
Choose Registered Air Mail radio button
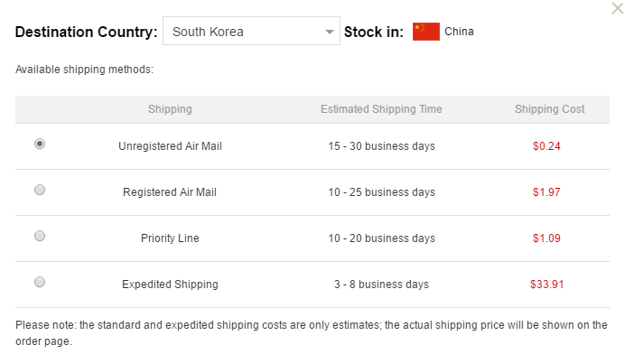[40, 190]
